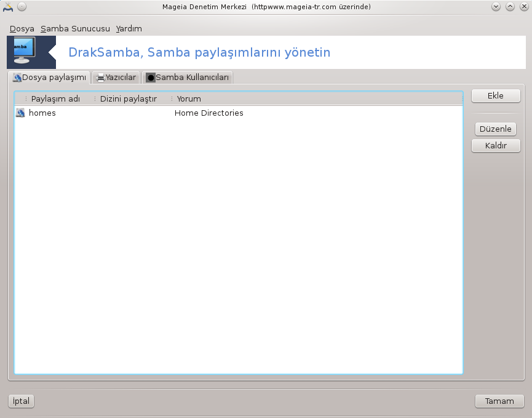
Task: Open the Yardım menu
Action: point(129,29)
